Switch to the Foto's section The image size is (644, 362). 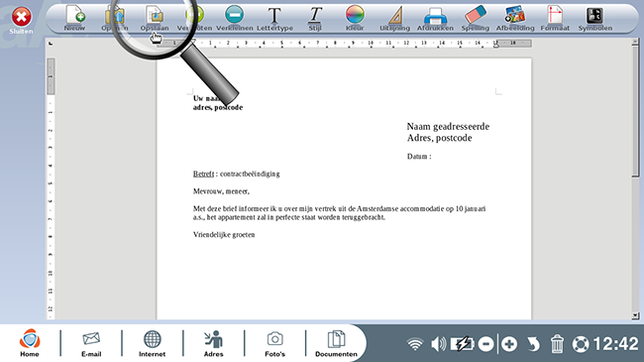click(x=274, y=343)
